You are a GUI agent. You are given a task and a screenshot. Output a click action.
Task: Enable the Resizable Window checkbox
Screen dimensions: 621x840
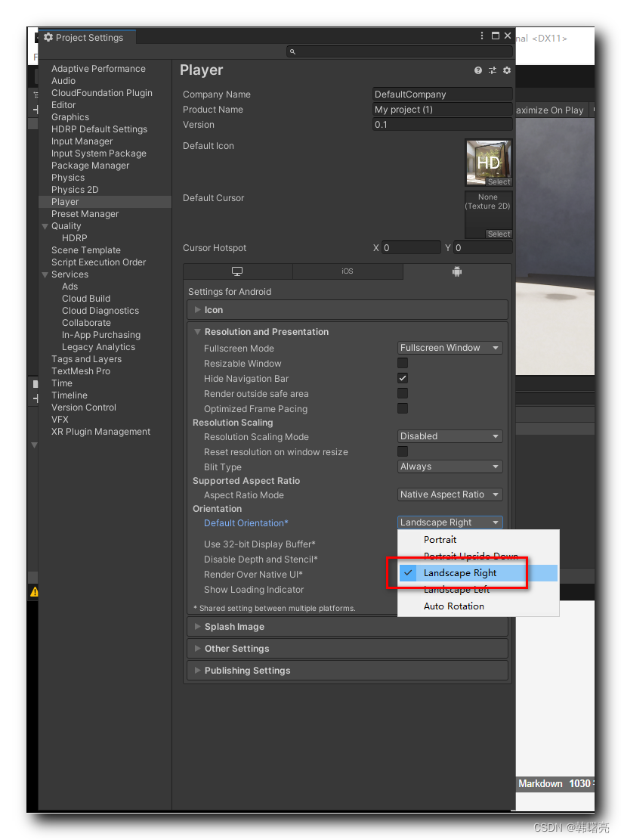(x=403, y=363)
